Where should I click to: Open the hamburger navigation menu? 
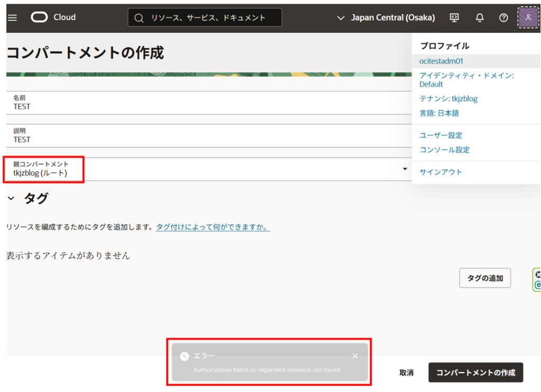(12, 17)
